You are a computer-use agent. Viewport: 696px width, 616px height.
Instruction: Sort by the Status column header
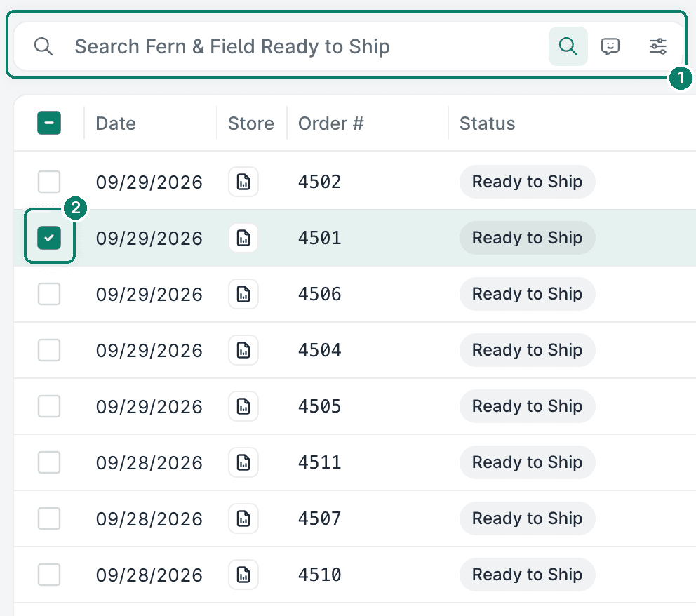(x=487, y=123)
